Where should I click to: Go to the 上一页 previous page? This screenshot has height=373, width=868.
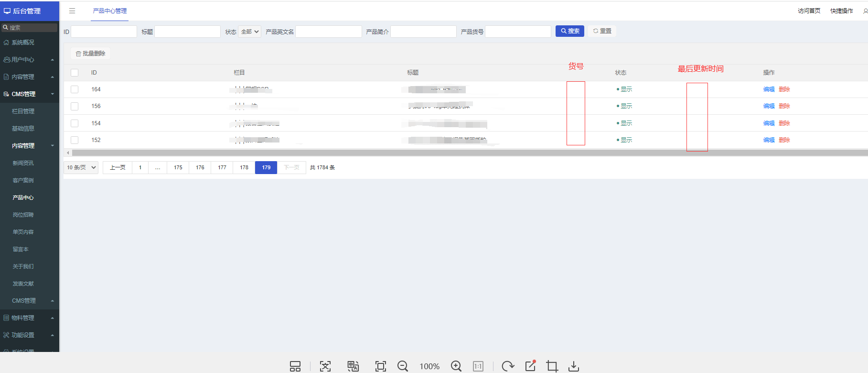tap(118, 167)
